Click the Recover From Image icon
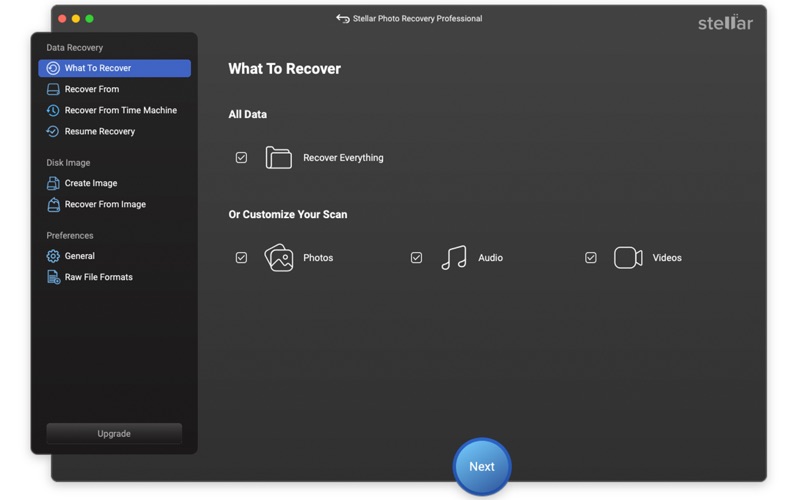 point(53,205)
